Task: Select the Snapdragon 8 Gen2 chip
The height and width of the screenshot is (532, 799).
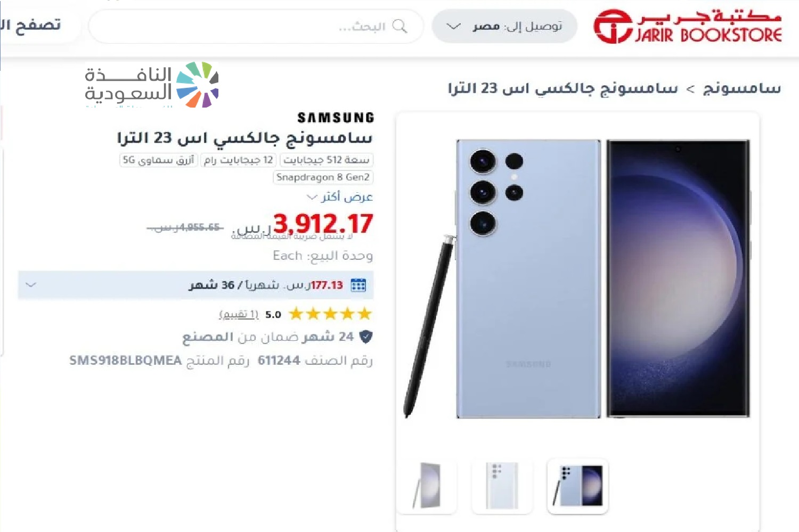Action: [323, 177]
